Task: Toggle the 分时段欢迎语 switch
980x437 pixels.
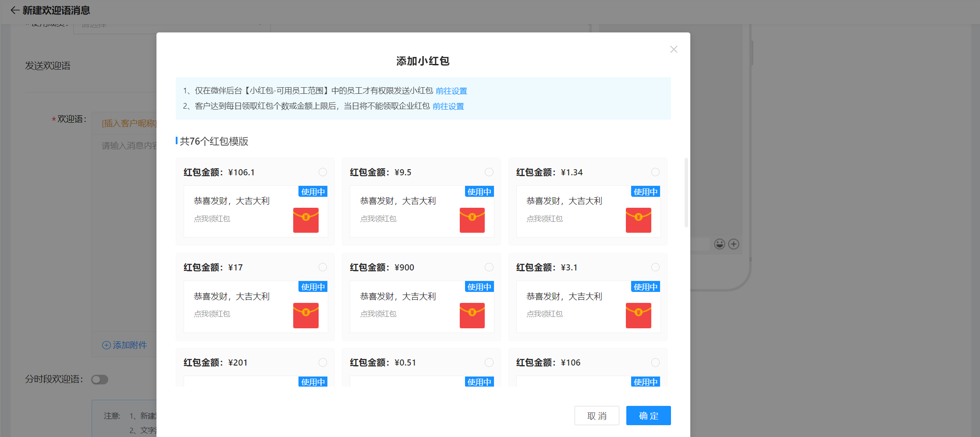Action: [99, 380]
